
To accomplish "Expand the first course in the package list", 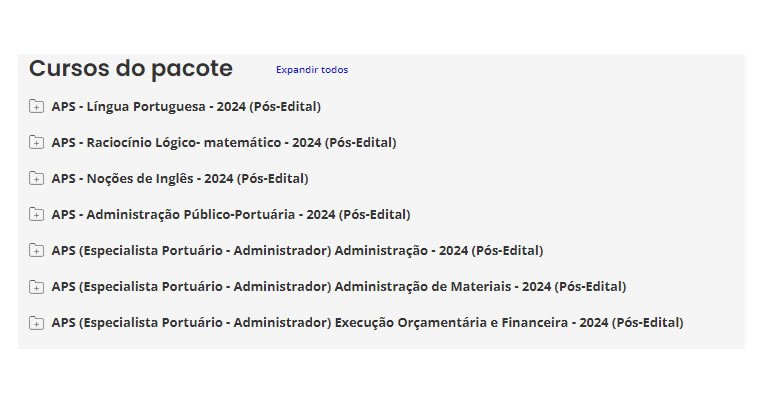I will tap(37, 106).
